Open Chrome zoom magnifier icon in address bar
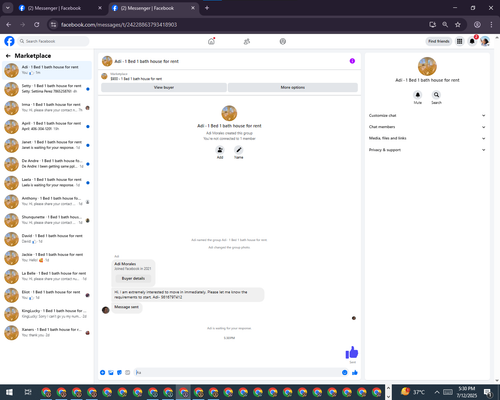This screenshot has height=400, width=500. pos(445,25)
